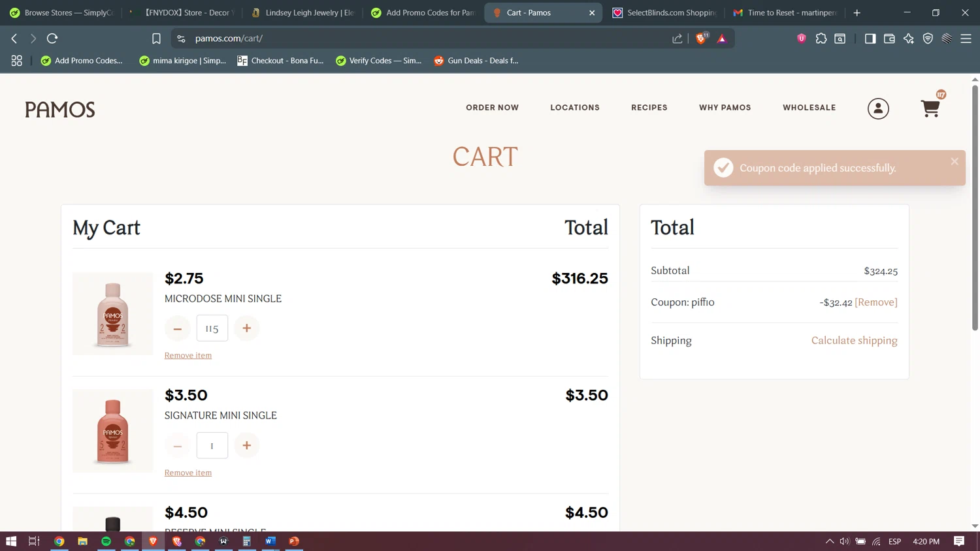Open Checkout - Bona Fu bookmark
This screenshot has width=980, height=551.
coord(281,61)
